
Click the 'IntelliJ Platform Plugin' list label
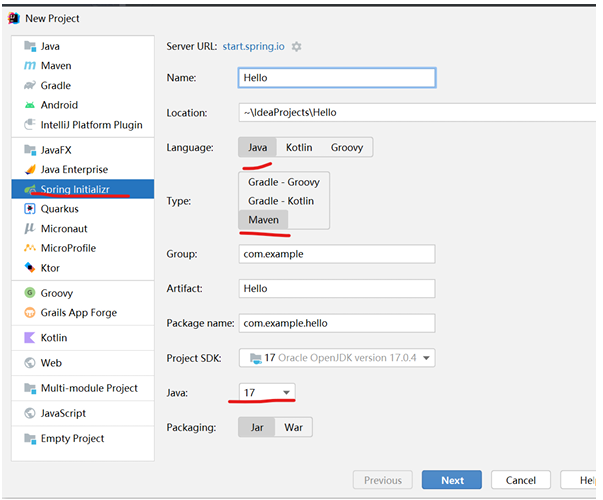pyautogui.click(x=92, y=125)
